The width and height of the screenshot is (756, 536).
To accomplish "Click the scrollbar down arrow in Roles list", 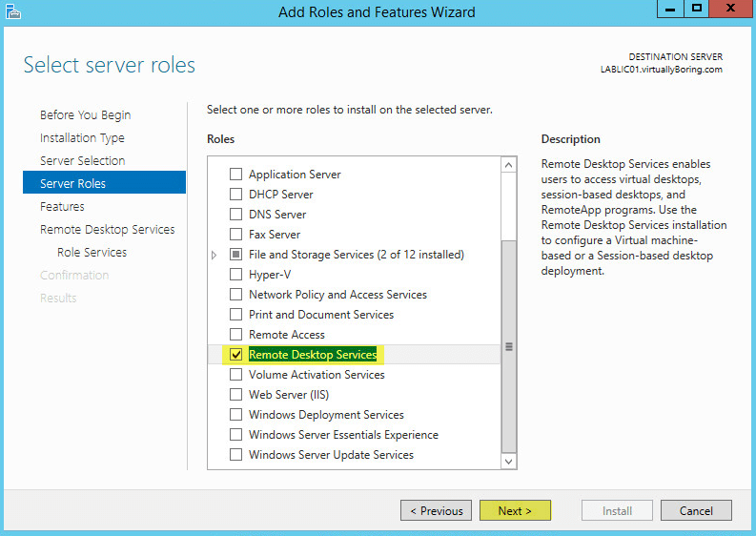I will point(508,462).
